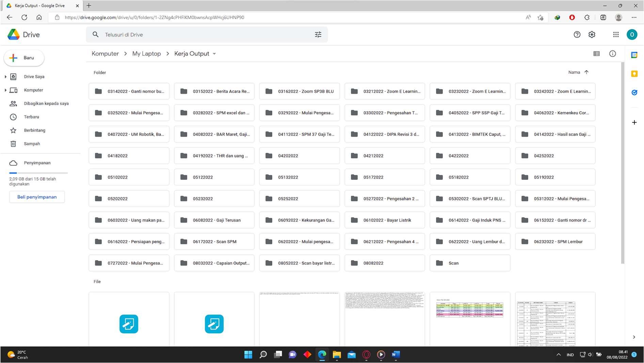Screen dimensions: 644x363
Task: Open Google Tasks side panel
Action: [634, 92]
